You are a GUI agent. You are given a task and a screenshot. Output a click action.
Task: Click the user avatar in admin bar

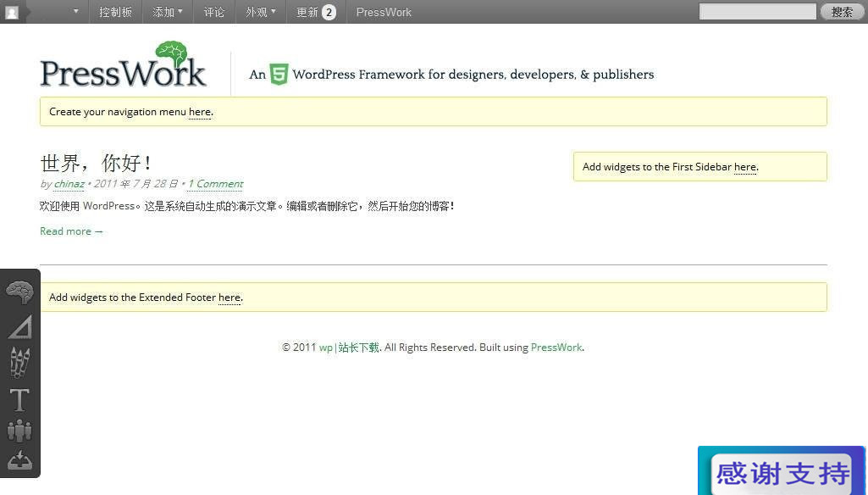click(12, 12)
